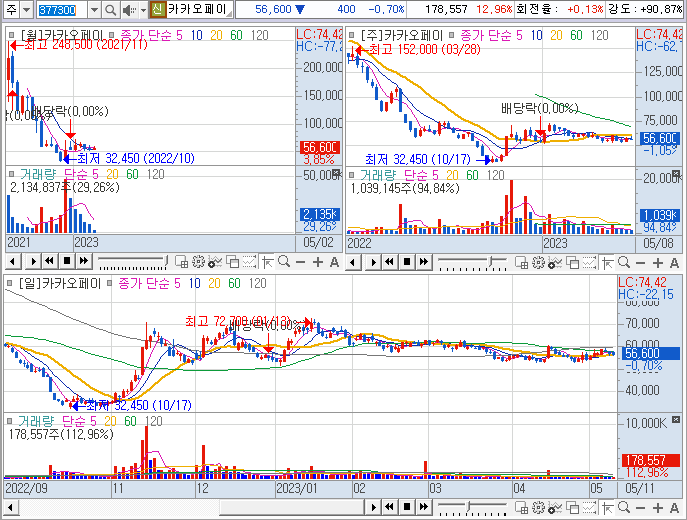Click 카카오페이 stock name box in top bar
The image size is (687, 520).
(199, 10)
